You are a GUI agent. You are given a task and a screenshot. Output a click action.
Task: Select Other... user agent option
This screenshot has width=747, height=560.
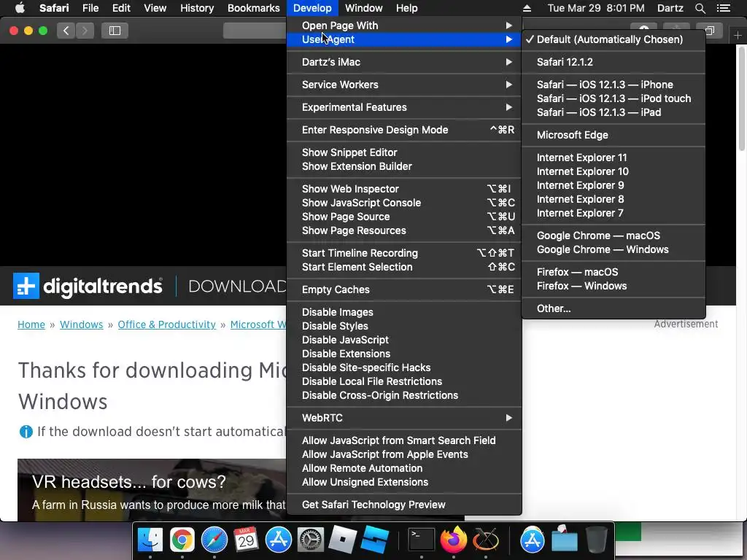(x=614, y=308)
